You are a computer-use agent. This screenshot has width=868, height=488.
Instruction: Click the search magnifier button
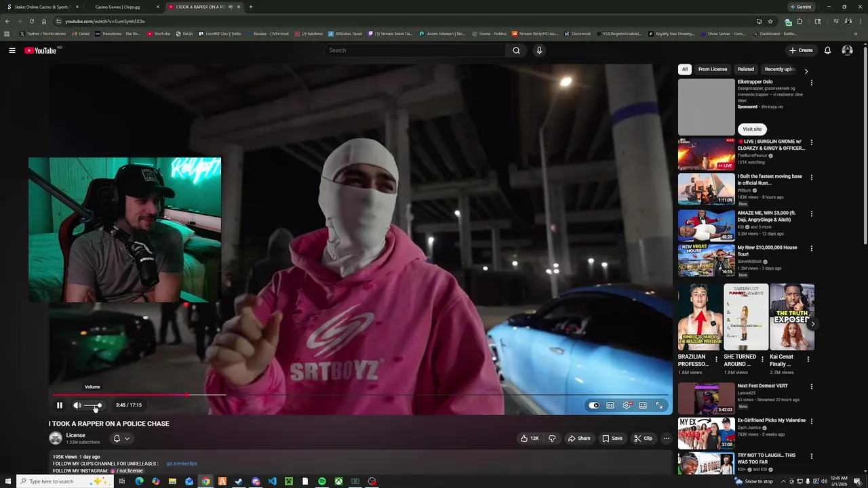pos(516,50)
